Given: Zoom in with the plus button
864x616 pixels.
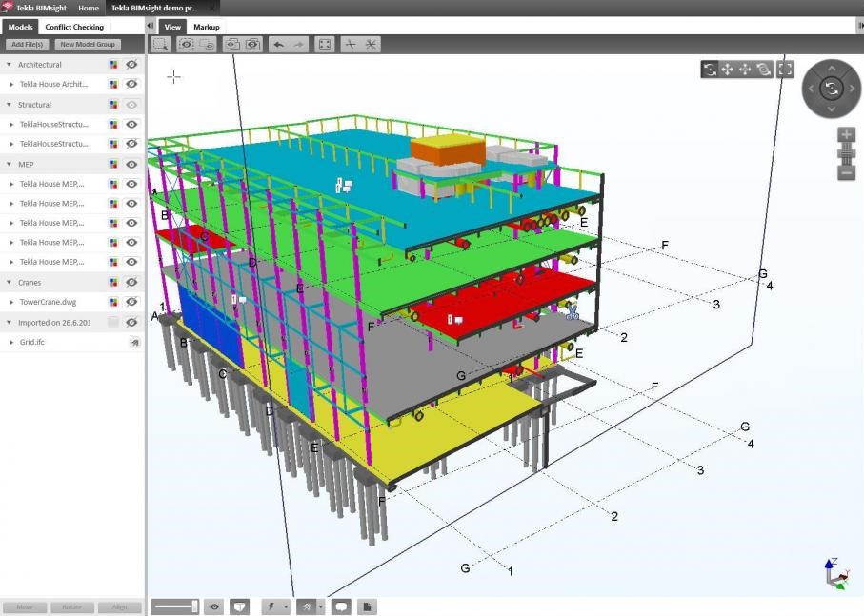Looking at the screenshot, I should coord(846,134).
